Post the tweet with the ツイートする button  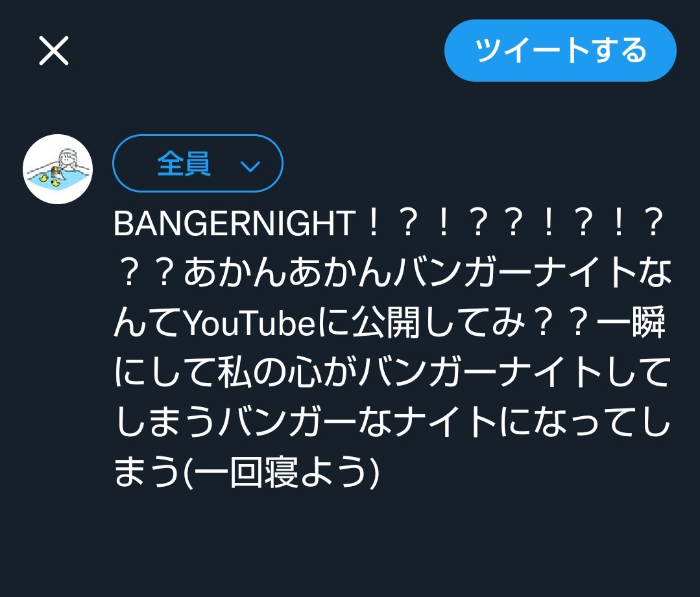[x=561, y=51]
